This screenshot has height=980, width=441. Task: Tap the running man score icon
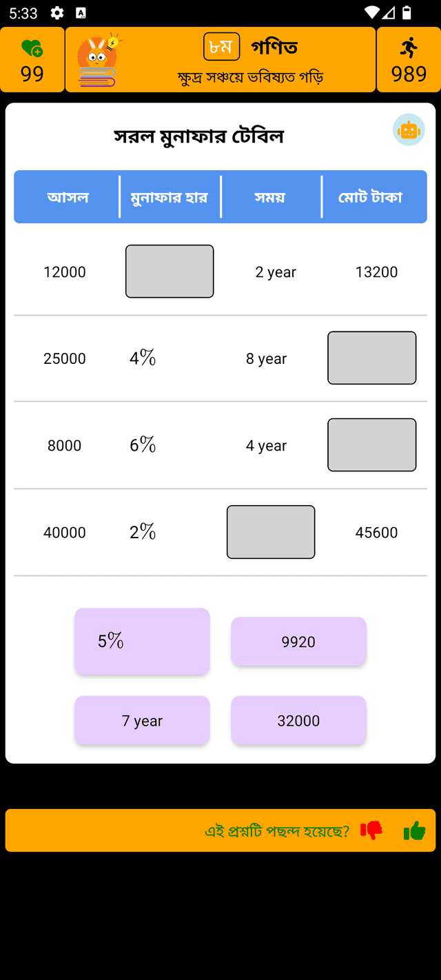click(409, 48)
